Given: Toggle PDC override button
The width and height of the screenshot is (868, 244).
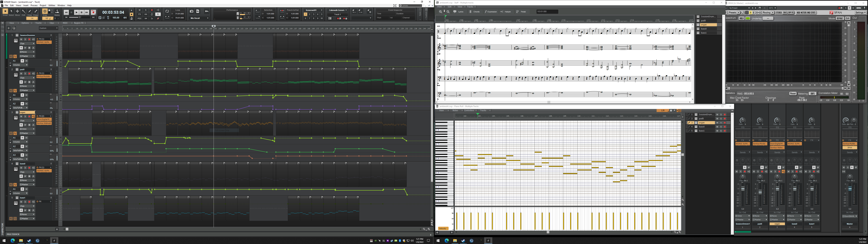Looking at the screenshot, I should coord(140,18).
